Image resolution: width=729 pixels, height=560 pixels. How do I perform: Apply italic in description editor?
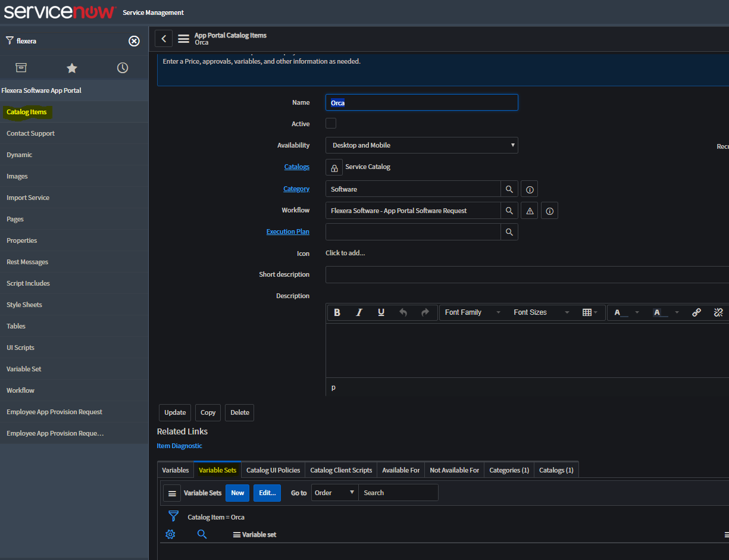(x=359, y=312)
